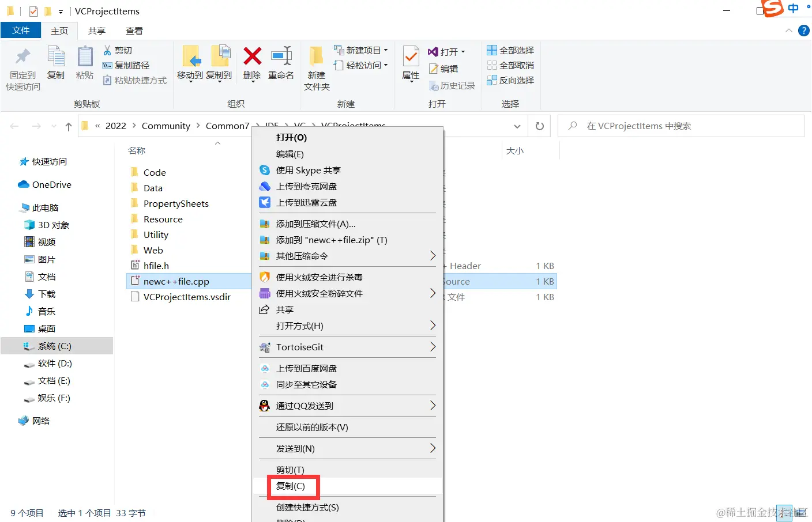Switch to the View (查看) ribbon tab
The width and height of the screenshot is (812, 522).
click(x=134, y=31)
